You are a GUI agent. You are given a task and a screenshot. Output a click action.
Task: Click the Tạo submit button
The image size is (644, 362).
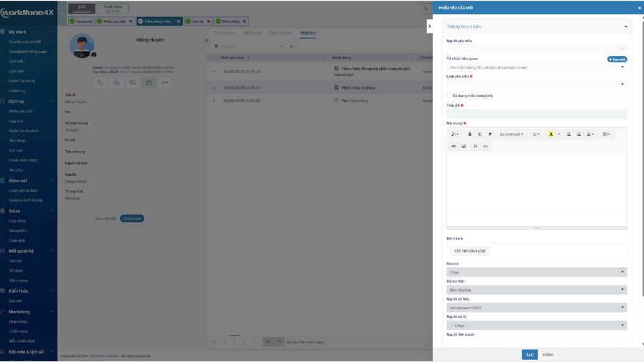coord(530,354)
